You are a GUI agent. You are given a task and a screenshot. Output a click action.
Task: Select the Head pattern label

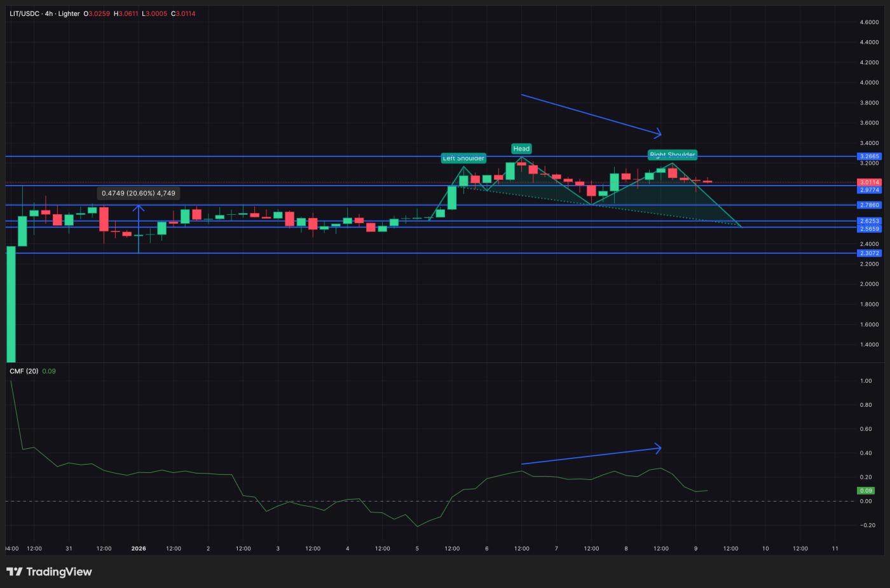tap(521, 149)
